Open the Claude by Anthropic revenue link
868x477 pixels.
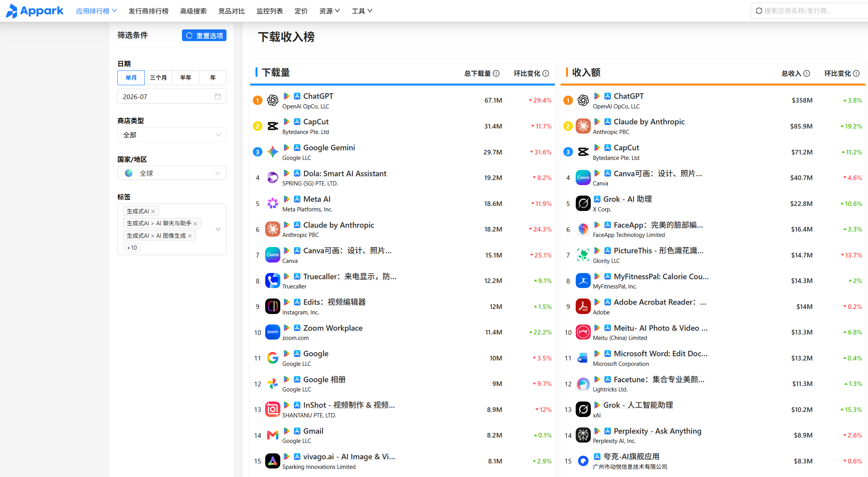tap(649, 122)
